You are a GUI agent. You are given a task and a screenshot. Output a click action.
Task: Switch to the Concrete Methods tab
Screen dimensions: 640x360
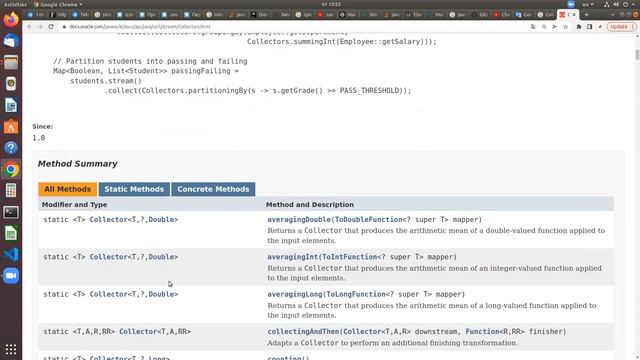click(x=213, y=189)
